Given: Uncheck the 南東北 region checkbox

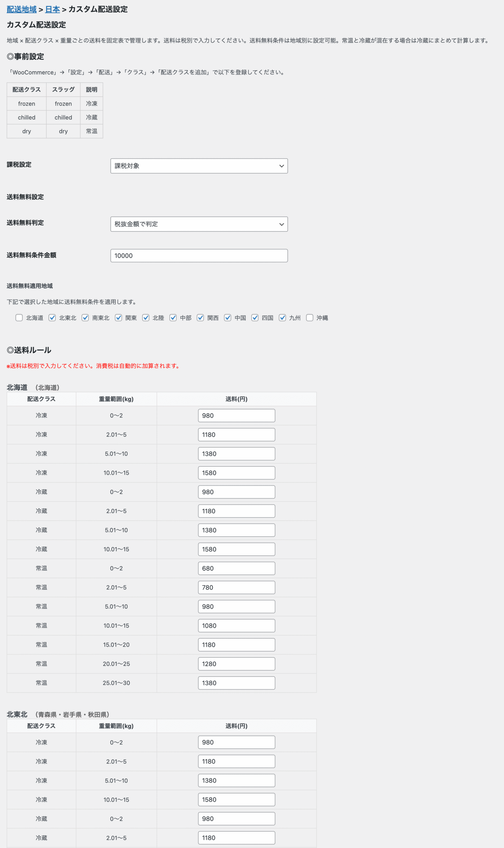Looking at the screenshot, I should tap(85, 317).
